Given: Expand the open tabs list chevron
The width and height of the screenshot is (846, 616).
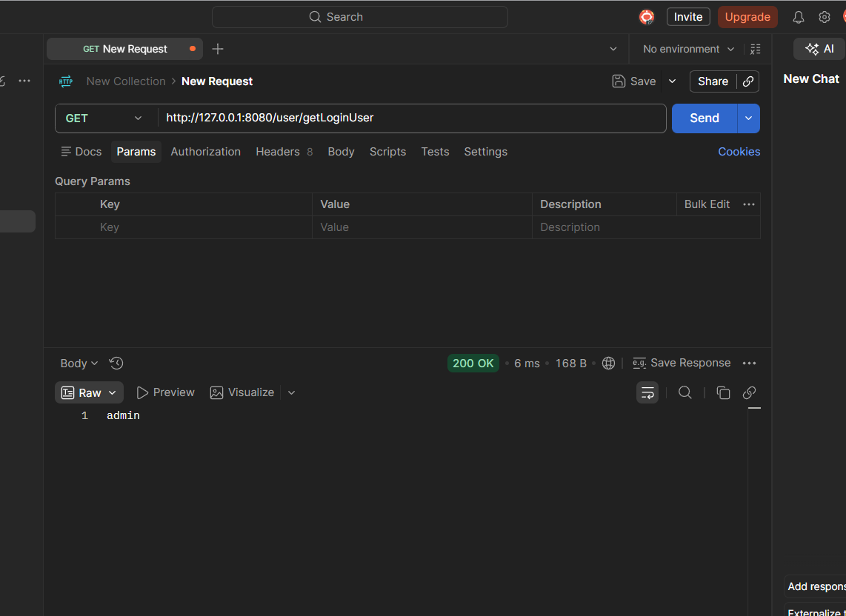Looking at the screenshot, I should click(613, 49).
